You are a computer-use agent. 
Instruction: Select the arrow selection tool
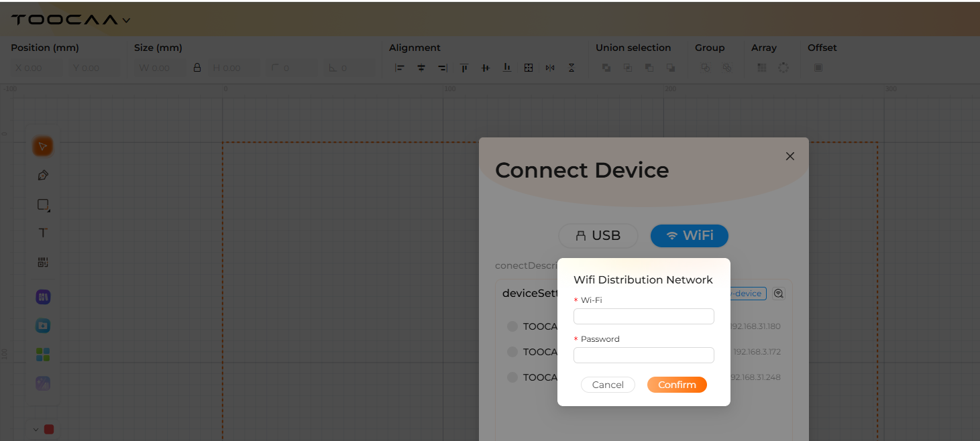pos(43,146)
